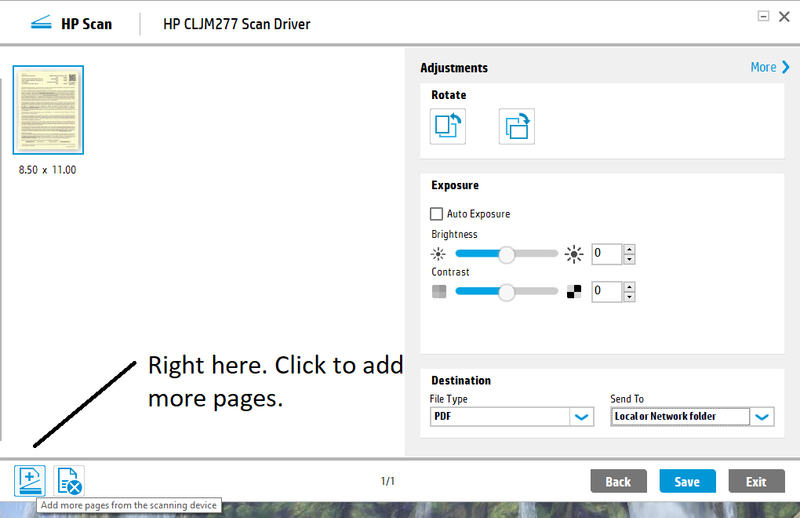This screenshot has height=518, width=800.
Task: Adjust the Brightness slider handle
Action: 506,254
